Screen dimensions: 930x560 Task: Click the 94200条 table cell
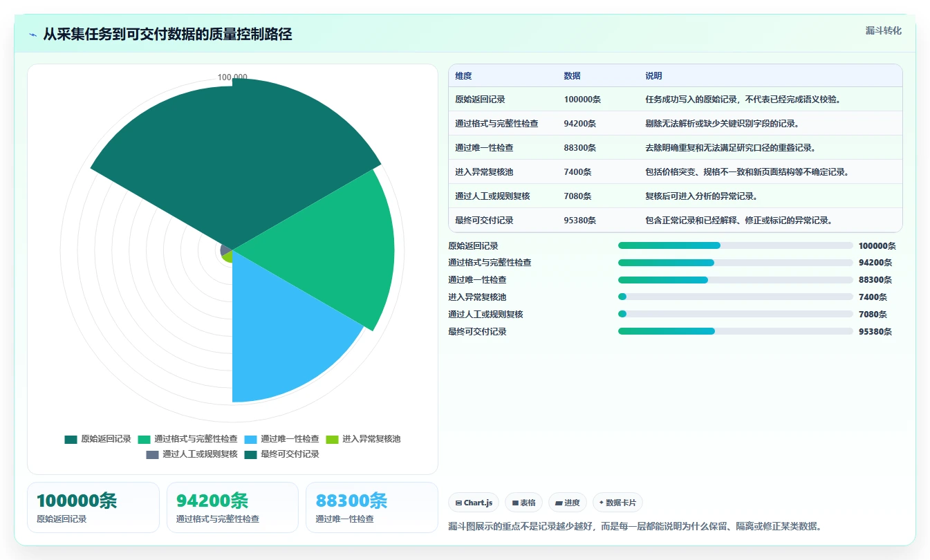(x=580, y=124)
